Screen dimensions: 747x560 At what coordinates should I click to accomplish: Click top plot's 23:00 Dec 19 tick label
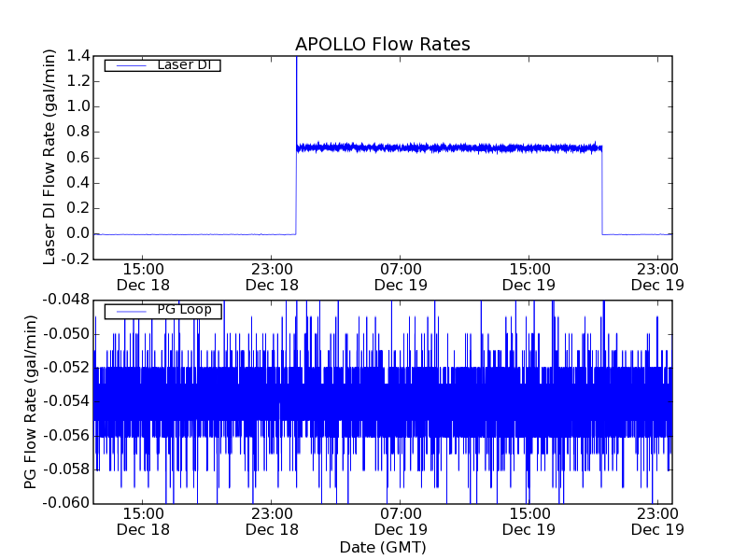click(x=658, y=277)
